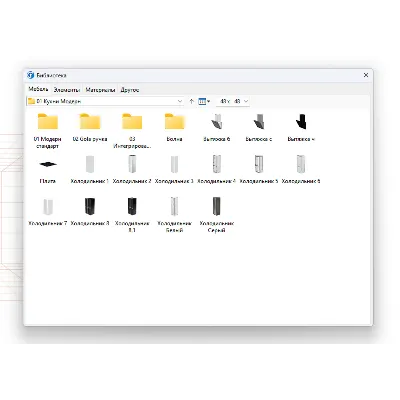Select the Холодильник Белый item
Image resolution: width=400 pixels, height=400 pixels.
tap(174, 215)
